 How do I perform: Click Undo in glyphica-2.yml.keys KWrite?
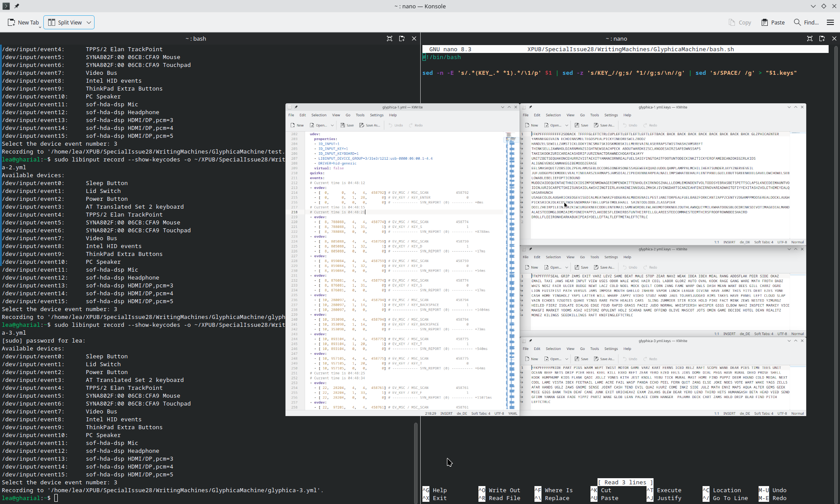(x=630, y=267)
